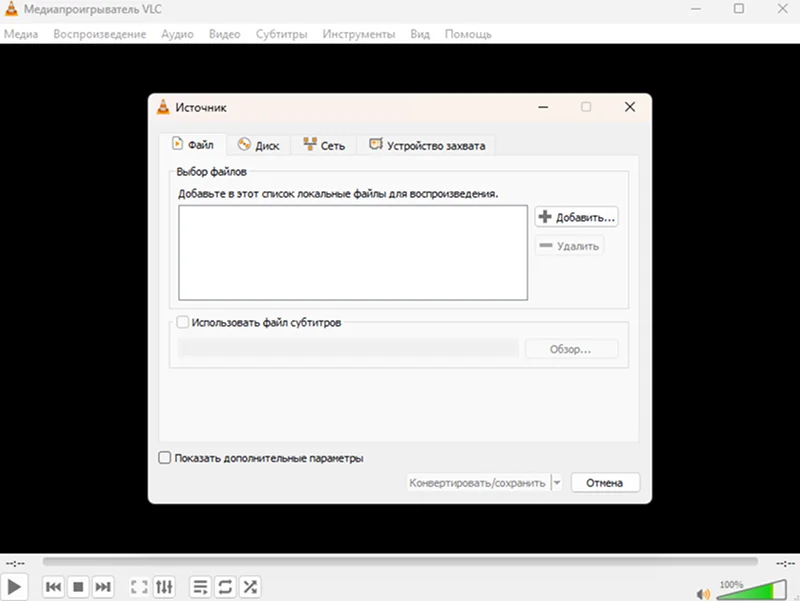
Task: Click Конвертировать/сохранить button
Action: click(x=478, y=483)
